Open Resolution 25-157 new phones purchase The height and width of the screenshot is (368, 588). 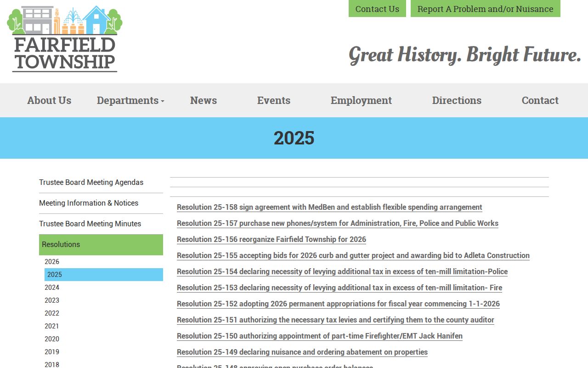[338, 224]
